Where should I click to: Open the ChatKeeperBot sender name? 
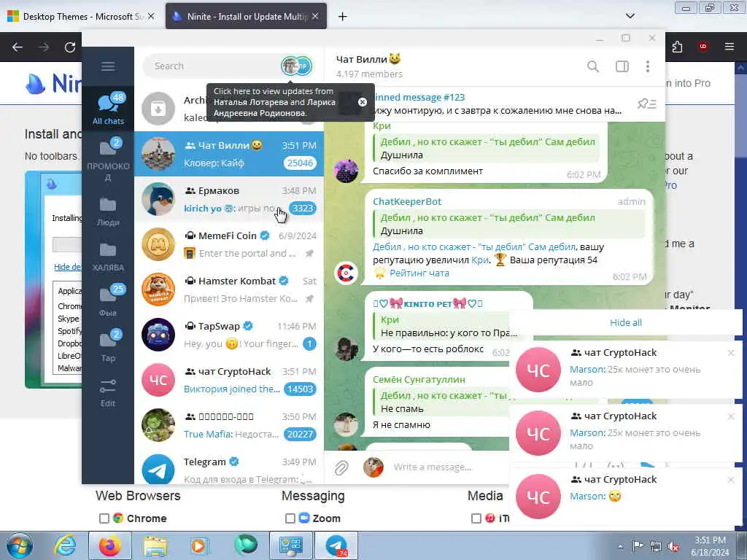tap(407, 201)
